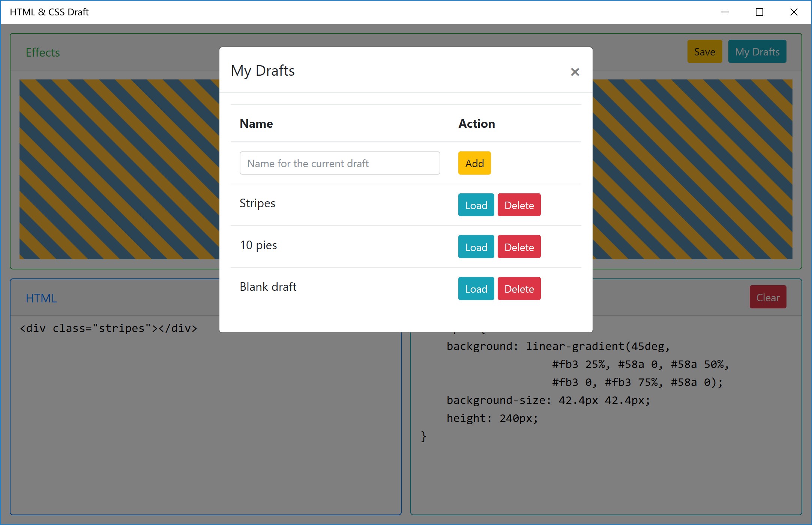
Task: Delete the 10 pies draft
Action: point(519,247)
